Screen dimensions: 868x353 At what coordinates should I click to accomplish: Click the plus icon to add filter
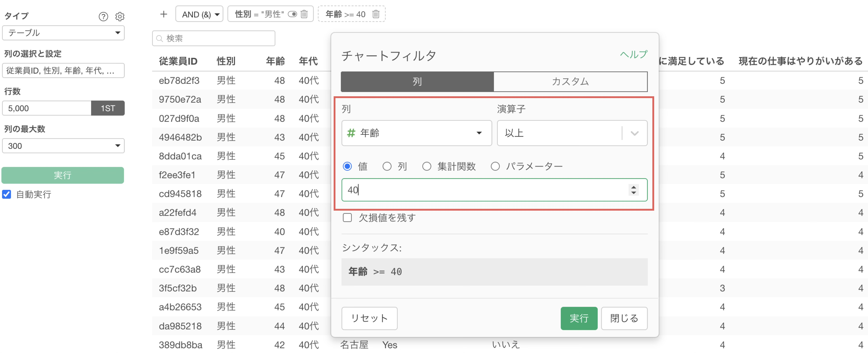click(163, 14)
